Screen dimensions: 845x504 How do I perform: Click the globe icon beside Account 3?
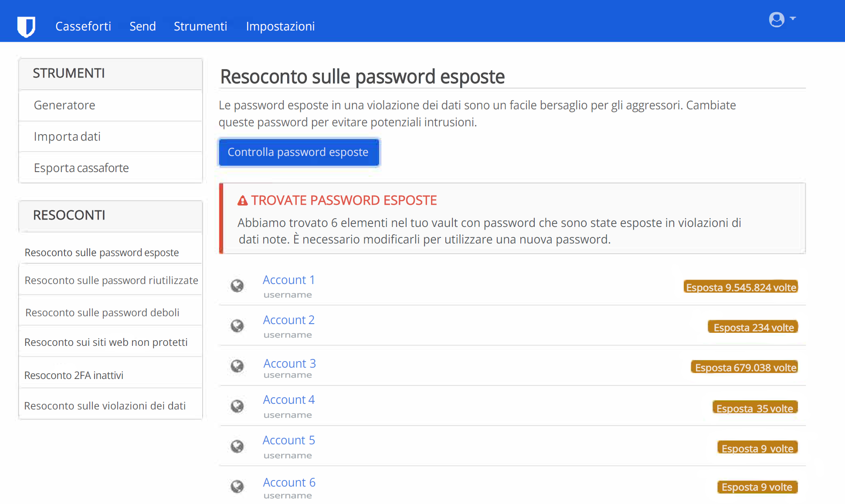(x=237, y=366)
